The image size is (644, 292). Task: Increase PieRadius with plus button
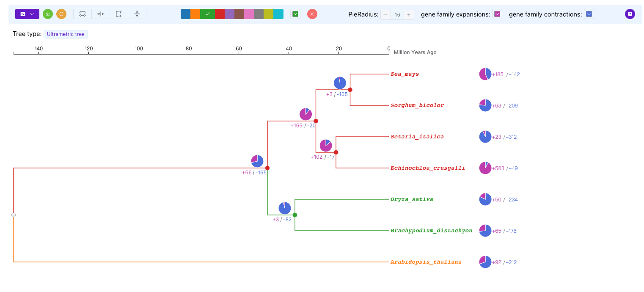pyautogui.click(x=408, y=15)
